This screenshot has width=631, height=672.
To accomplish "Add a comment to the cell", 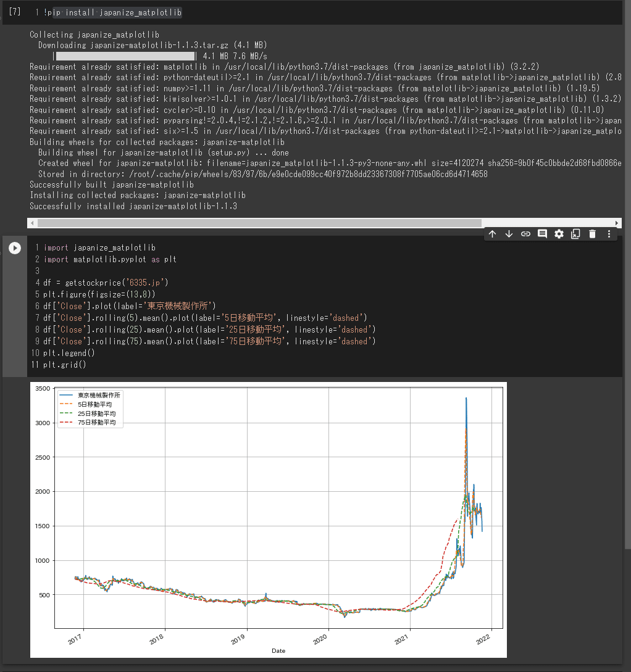I will pos(542,234).
